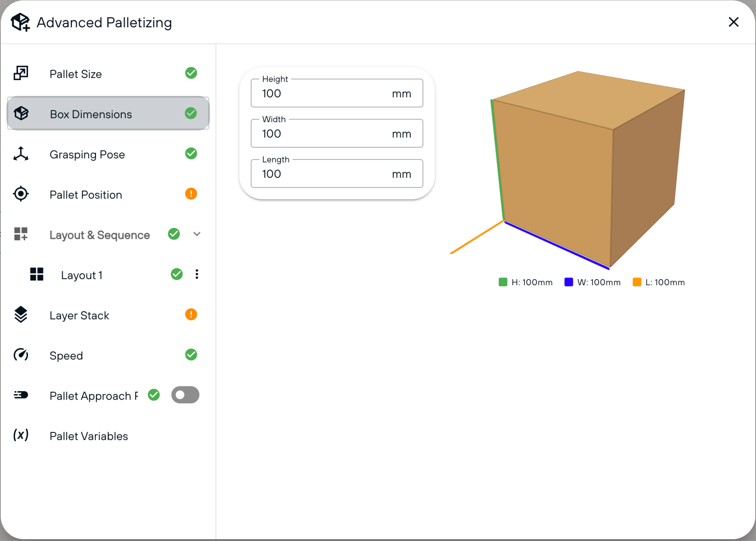Open the Pallet Size step
The image size is (756, 541).
[108, 73]
